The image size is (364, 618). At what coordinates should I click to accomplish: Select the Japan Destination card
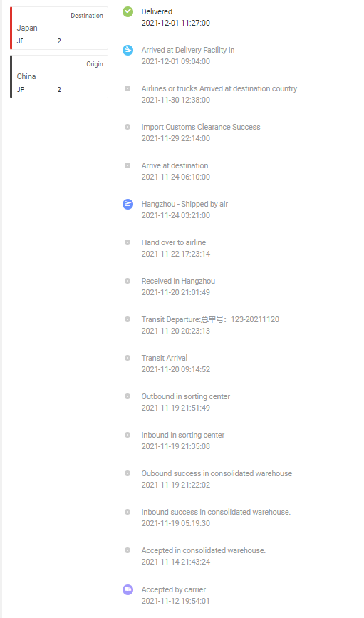pos(59,28)
